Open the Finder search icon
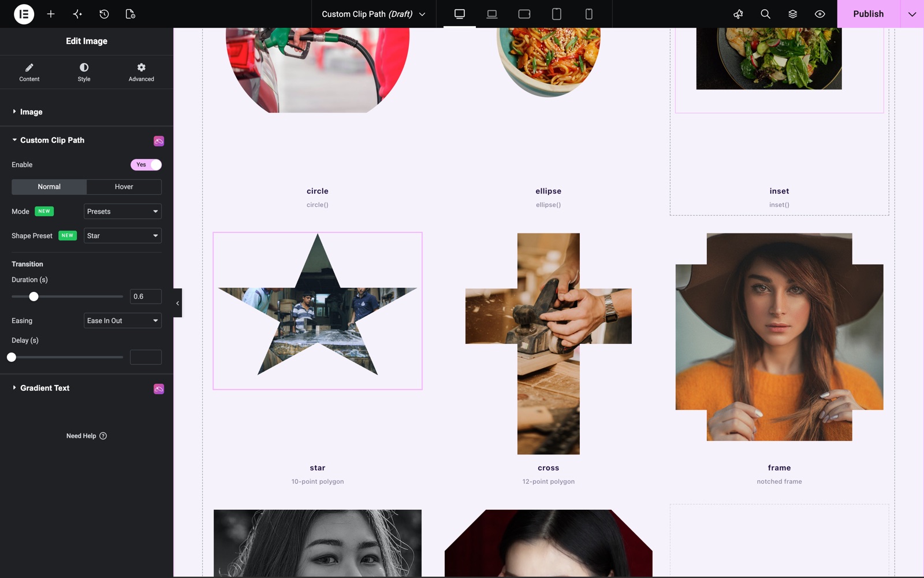 tap(765, 14)
